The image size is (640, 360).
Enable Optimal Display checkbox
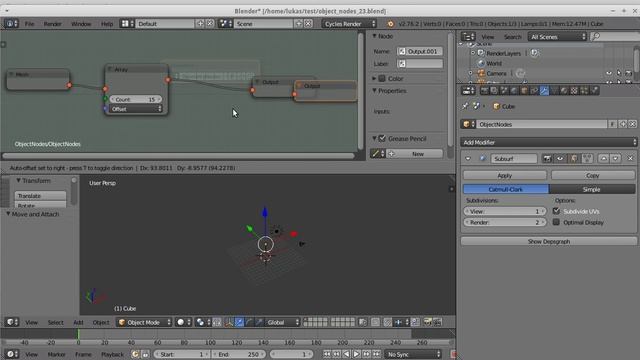(556, 222)
